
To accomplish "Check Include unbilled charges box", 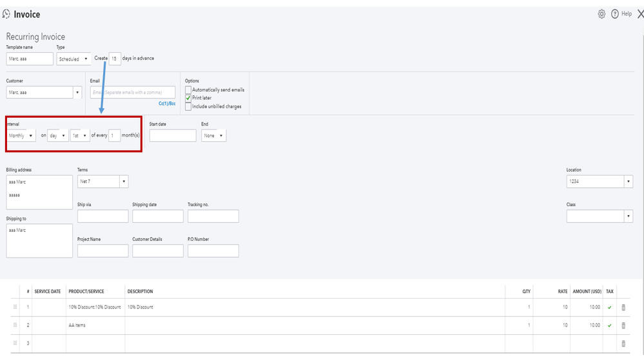I will point(188,106).
